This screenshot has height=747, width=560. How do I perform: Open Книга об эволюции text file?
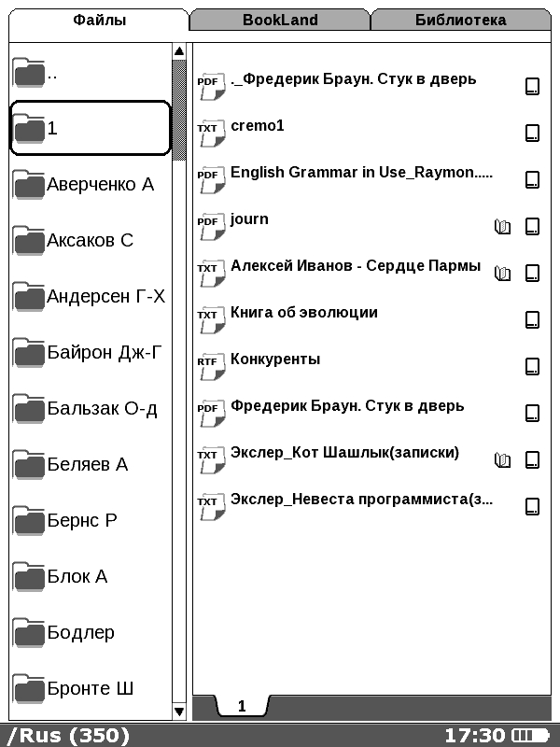click(304, 313)
